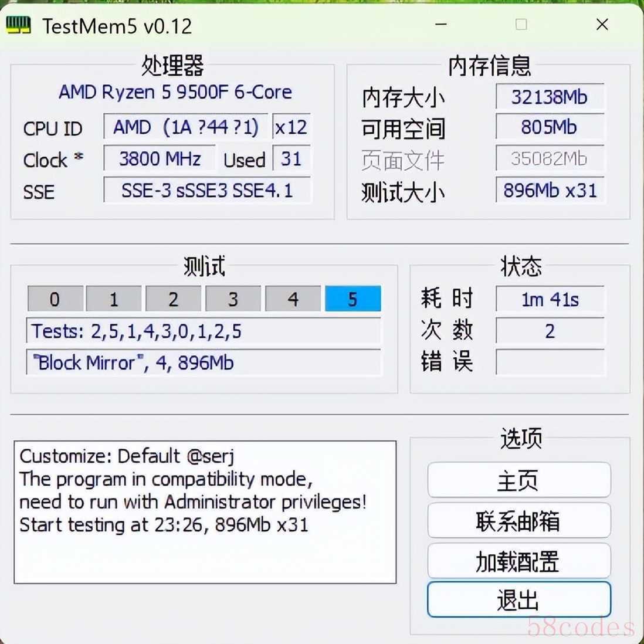Viewport: 644px width, 644px height.
Task: Click the 错误 label
Action: [447, 361]
